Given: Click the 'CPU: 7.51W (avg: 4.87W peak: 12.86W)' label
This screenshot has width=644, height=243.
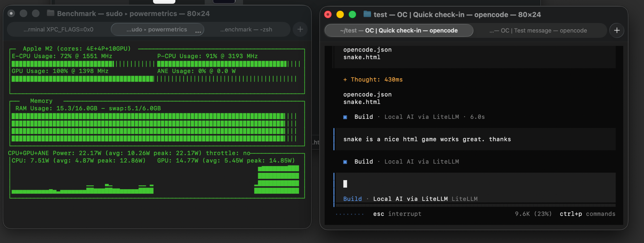Looking at the screenshot, I should click(79, 161).
